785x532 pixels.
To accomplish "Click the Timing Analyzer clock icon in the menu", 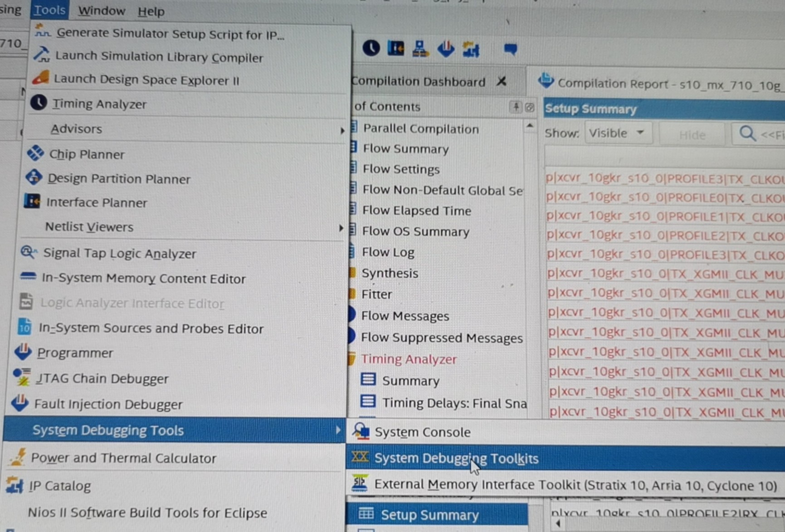I will (x=39, y=103).
